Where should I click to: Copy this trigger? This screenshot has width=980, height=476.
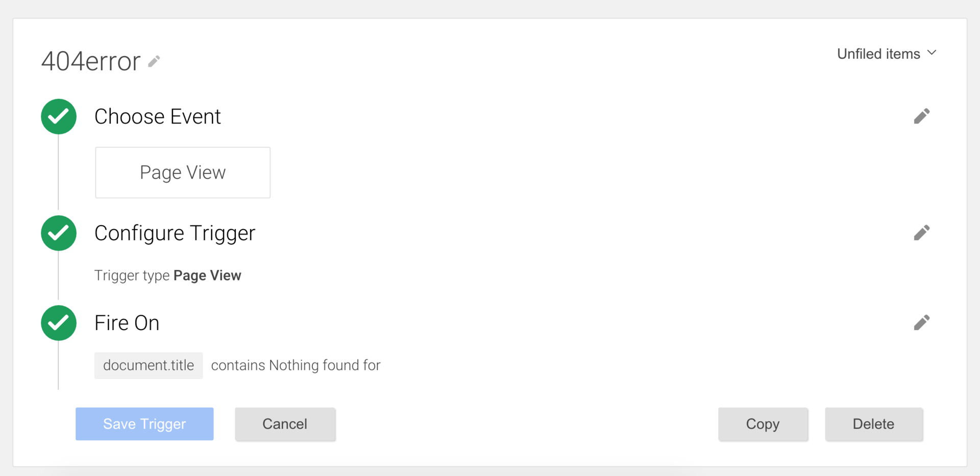click(x=763, y=424)
